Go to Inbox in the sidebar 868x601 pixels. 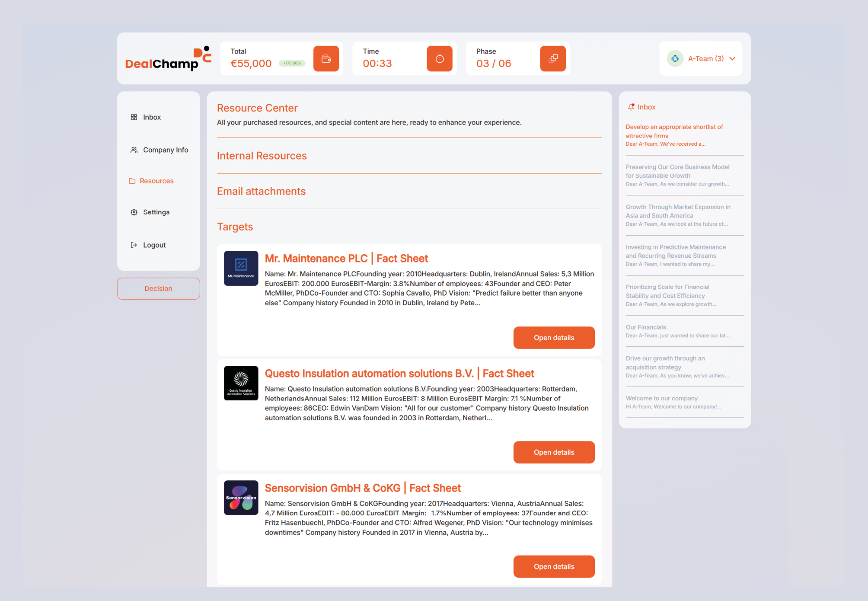pos(152,117)
